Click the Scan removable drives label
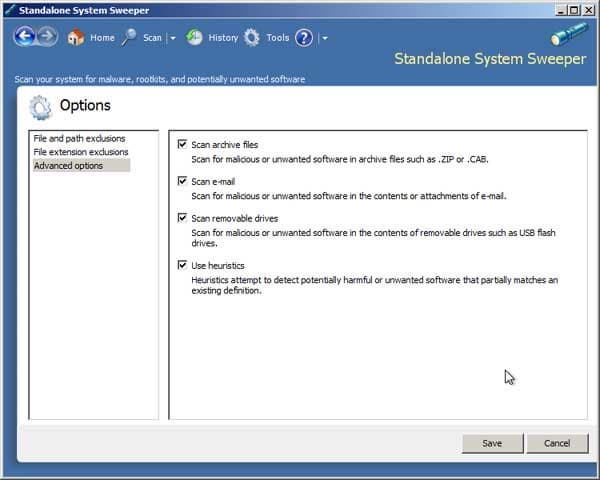Image resolution: width=600 pixels, height=480 pixels. point(235,218)
